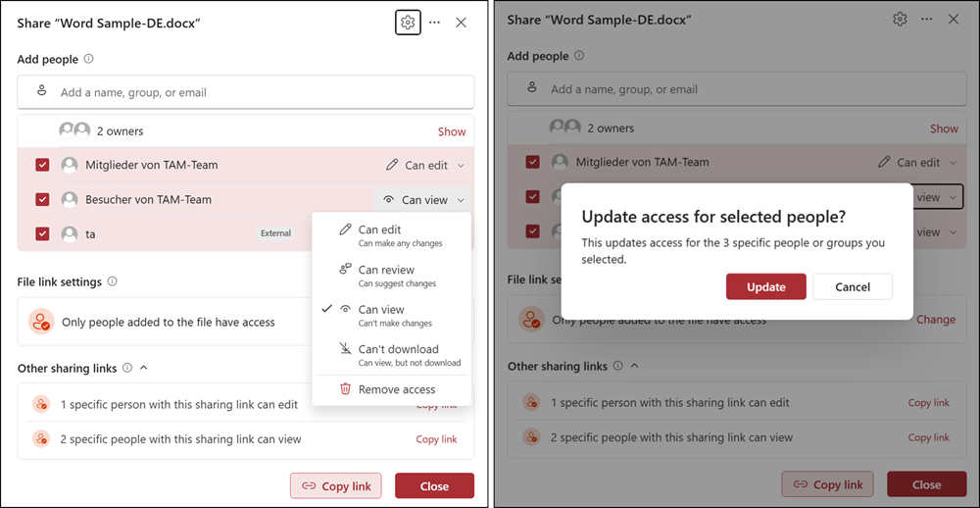Toggle Can view dropdown for Besucher, left panel

[x=422, y=200]
